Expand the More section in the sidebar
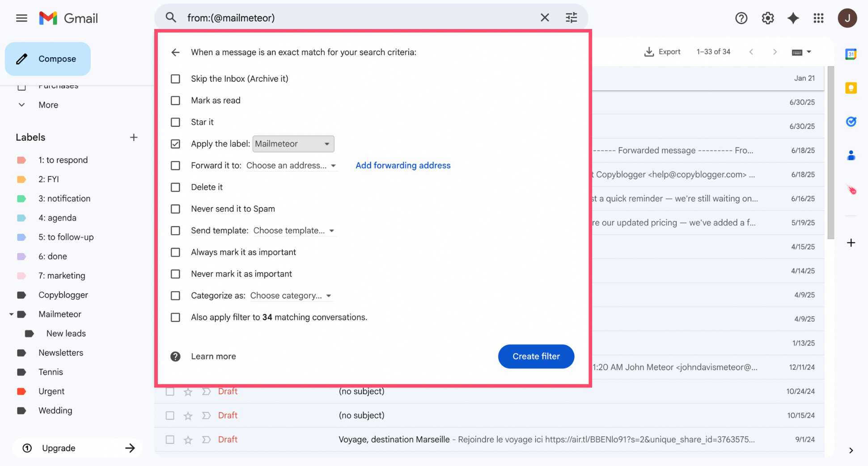868x466 pixels. click(47, 105)
